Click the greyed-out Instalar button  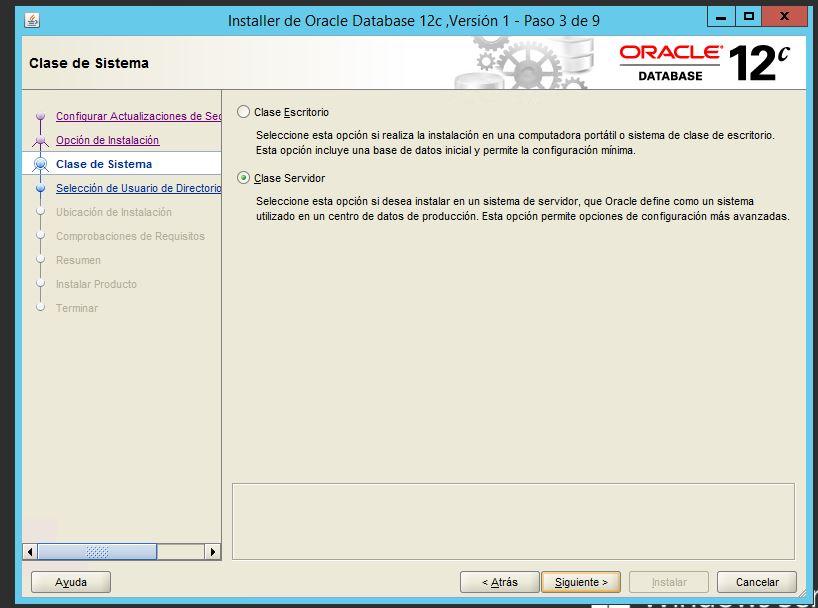669,582
